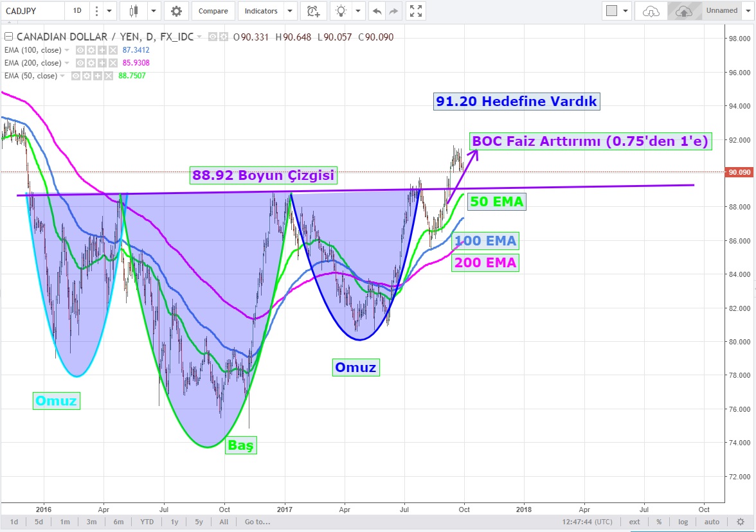Screen dimensions: 756x532
Task: Click the Compare button
Action: point(213,11)
